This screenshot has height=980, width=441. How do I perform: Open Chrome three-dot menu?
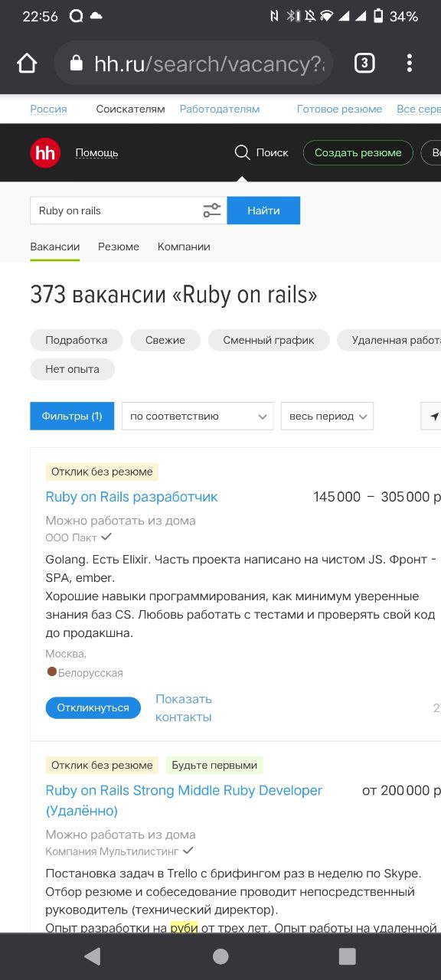[x=410, y=64]
